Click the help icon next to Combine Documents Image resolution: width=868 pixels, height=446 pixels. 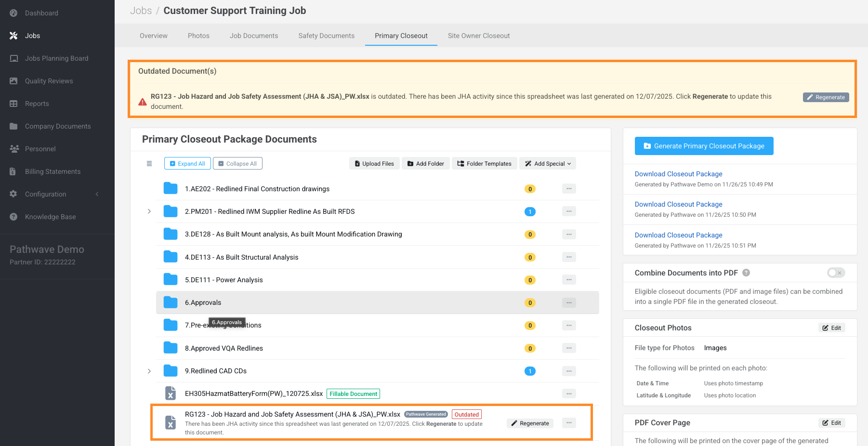coord(746,273)
